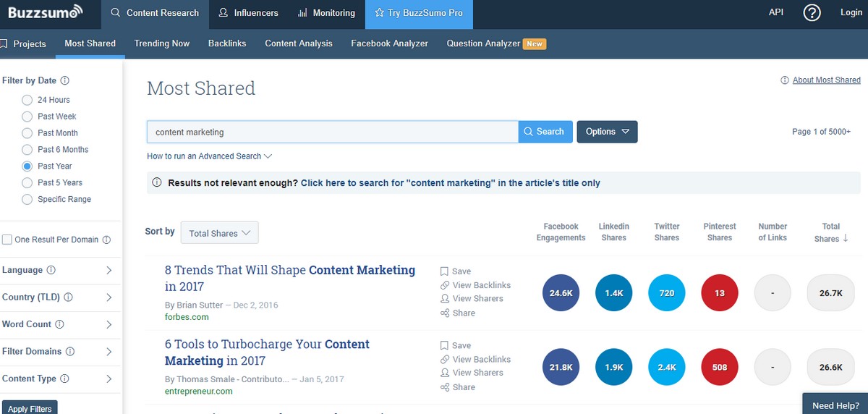868x414 pixels.
Task: Click info icon beside One Result Per Domain
Action: point(106,240)
